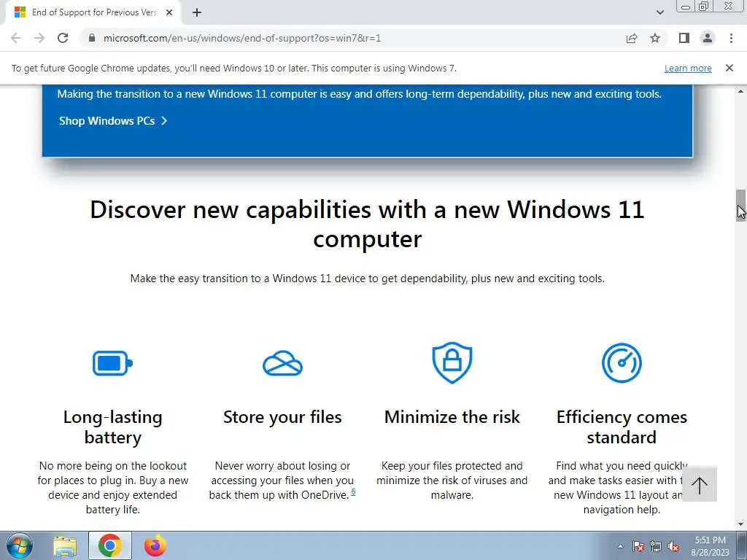Click the Keep your files protected text
This screenshot has height=560, width=747.
pos(452,481)
